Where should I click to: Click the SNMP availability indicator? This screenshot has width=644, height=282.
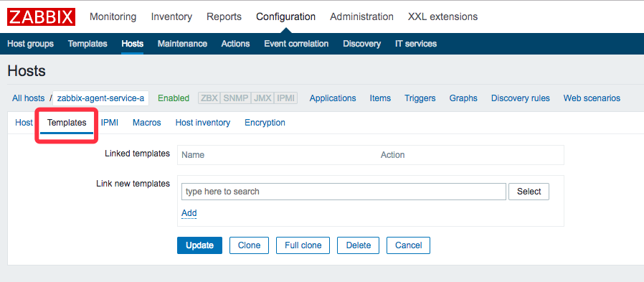[235, 98]
